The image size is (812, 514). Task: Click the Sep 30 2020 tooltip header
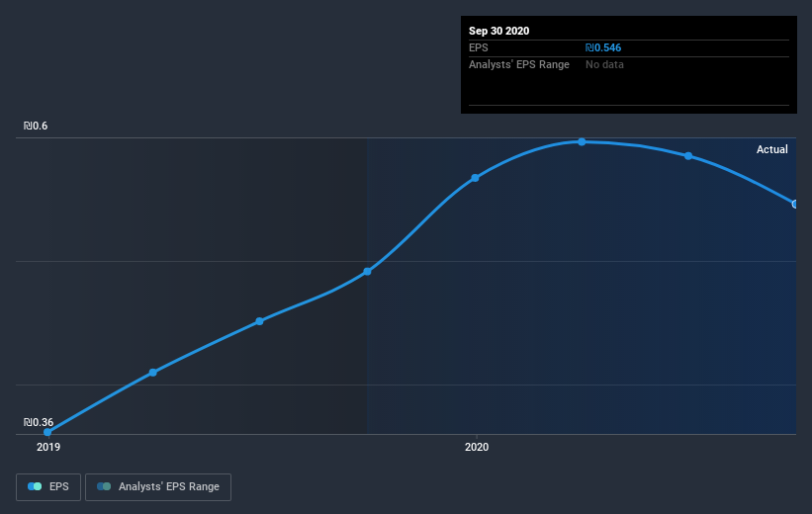pos(498,31)
